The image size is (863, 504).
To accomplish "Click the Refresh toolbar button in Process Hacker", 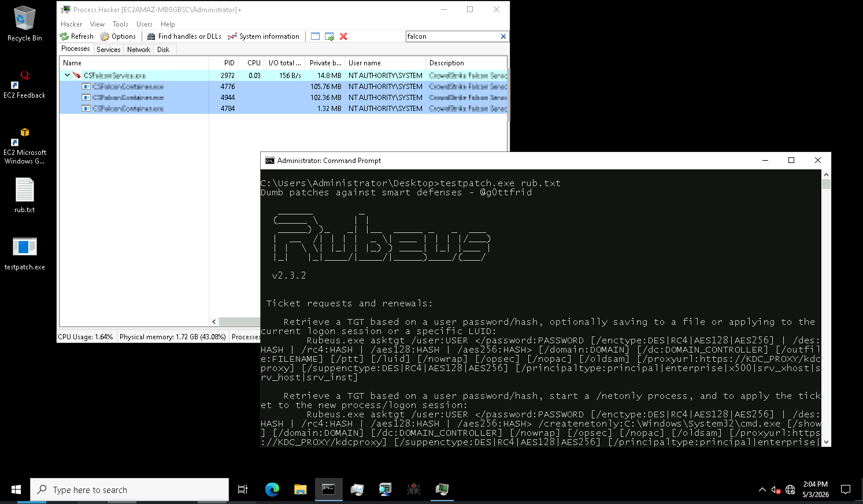I will coord(77,36).
